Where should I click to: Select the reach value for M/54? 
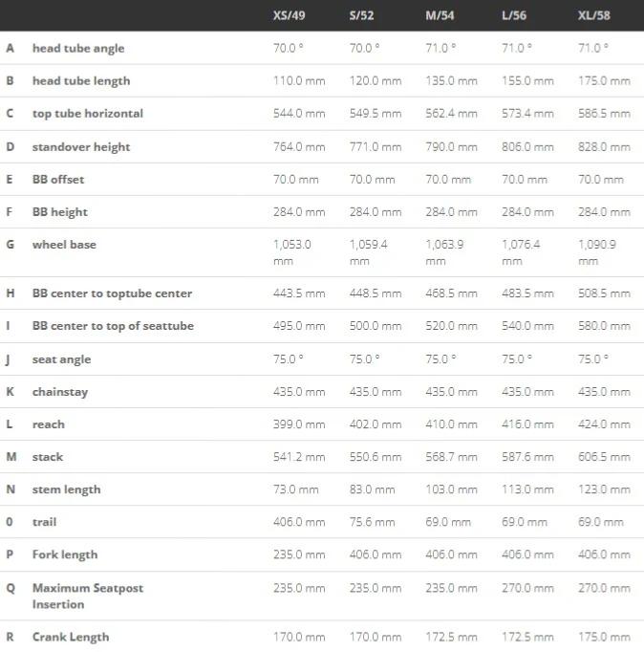point(451,424)
